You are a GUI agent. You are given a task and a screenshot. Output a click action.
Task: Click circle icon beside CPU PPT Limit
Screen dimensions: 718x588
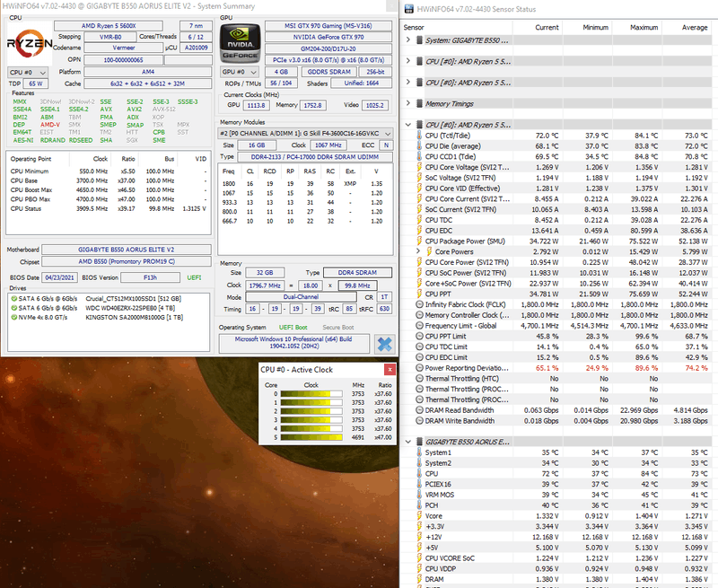(419, 336)
